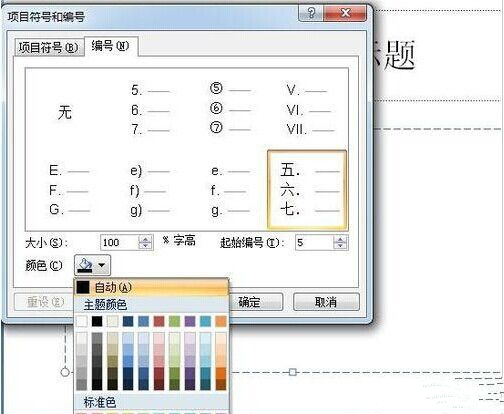Click the 大小 size percentage field
Screen dimensions: 504x414
[x=119, y=242]
